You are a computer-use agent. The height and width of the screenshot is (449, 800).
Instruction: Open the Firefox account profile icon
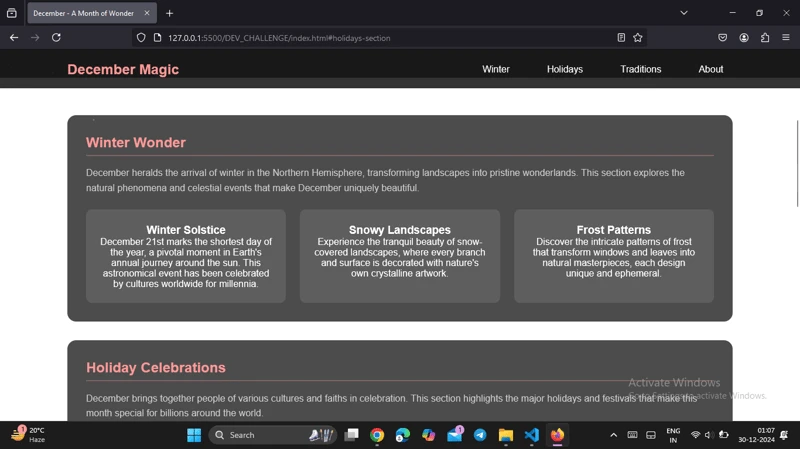click(x=744, y=38)
